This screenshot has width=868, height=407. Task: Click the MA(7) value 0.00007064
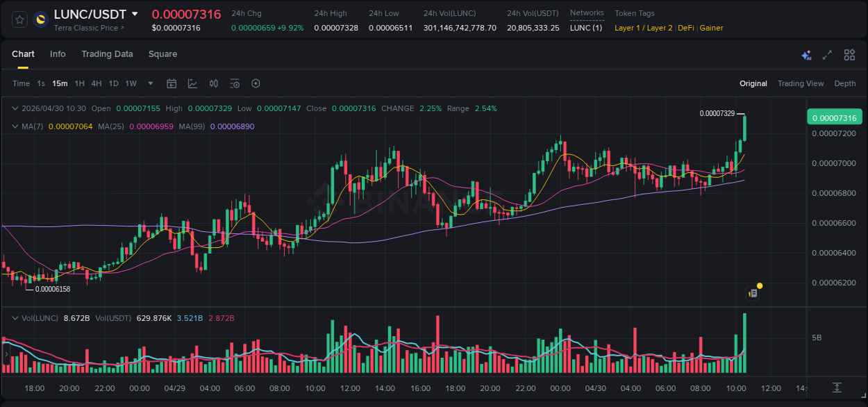70,126
